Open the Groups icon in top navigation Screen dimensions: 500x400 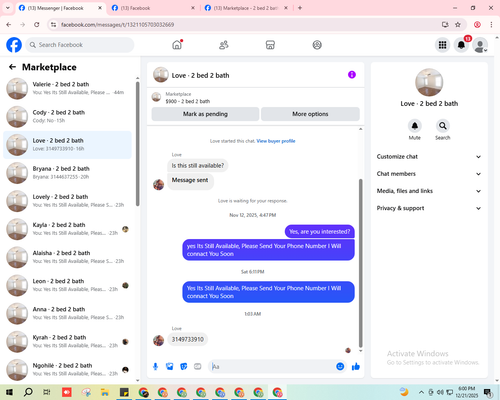[317, 45]
